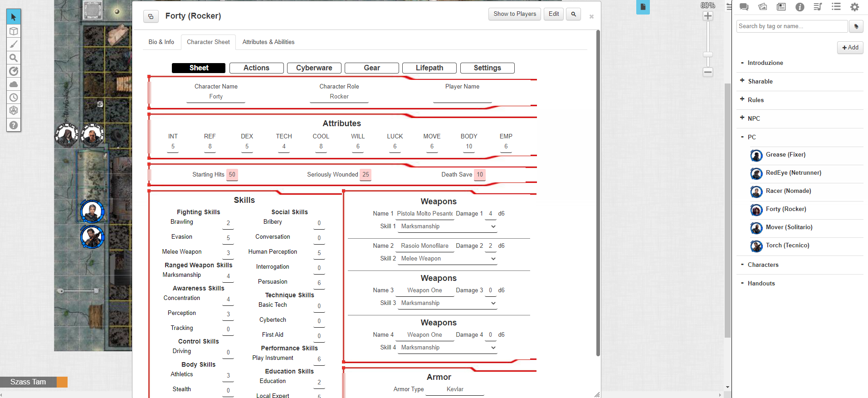Click the map zoom slider handle
Image resolution: width=868 pixels, height=398 pixels.
coord(707,54)
